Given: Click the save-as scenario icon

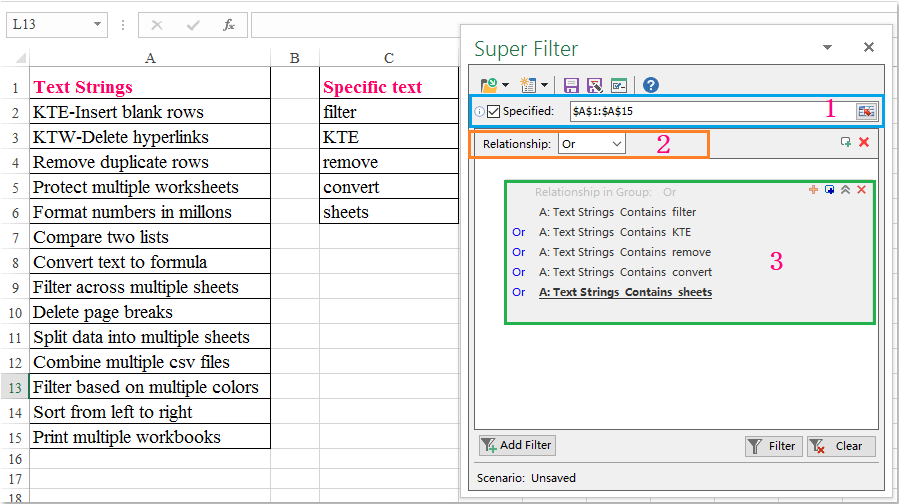Looking at the screenshot, I should 594,85.
